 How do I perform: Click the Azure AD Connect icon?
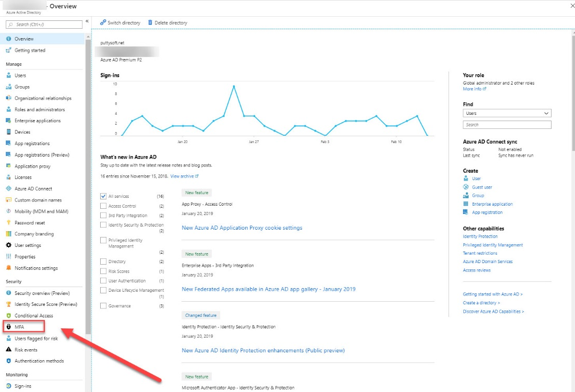point(9,188)
